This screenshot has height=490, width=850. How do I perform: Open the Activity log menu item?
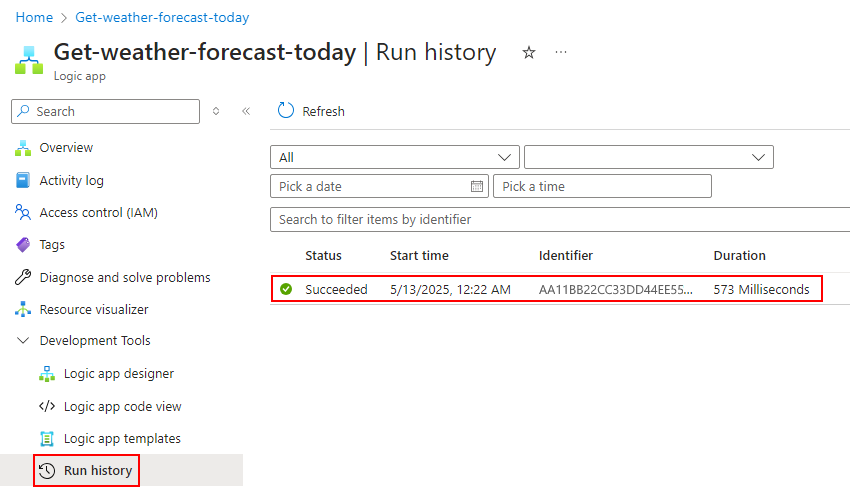[x=72, y=180]
